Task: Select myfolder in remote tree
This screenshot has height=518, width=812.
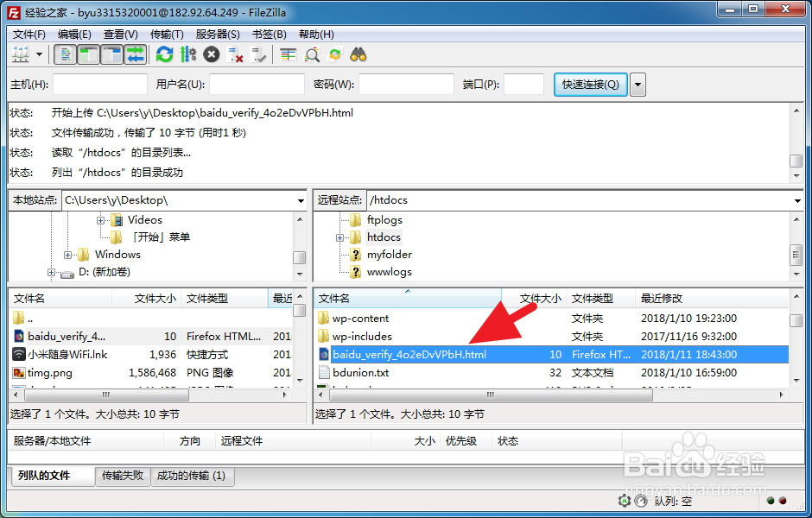Action: 390,255
